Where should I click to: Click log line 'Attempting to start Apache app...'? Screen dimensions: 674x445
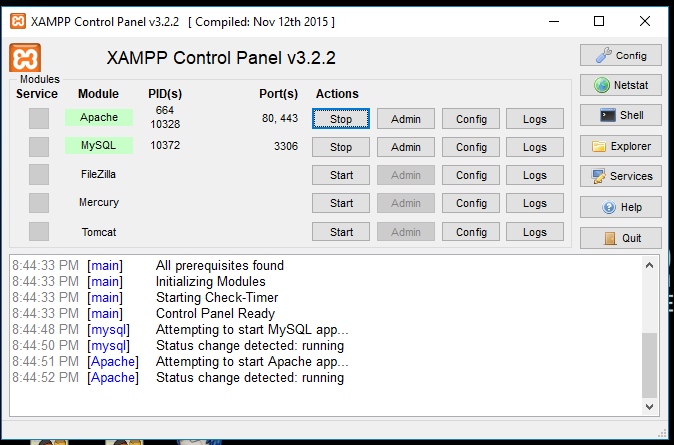pyautogui.click(x=252, y=362)
